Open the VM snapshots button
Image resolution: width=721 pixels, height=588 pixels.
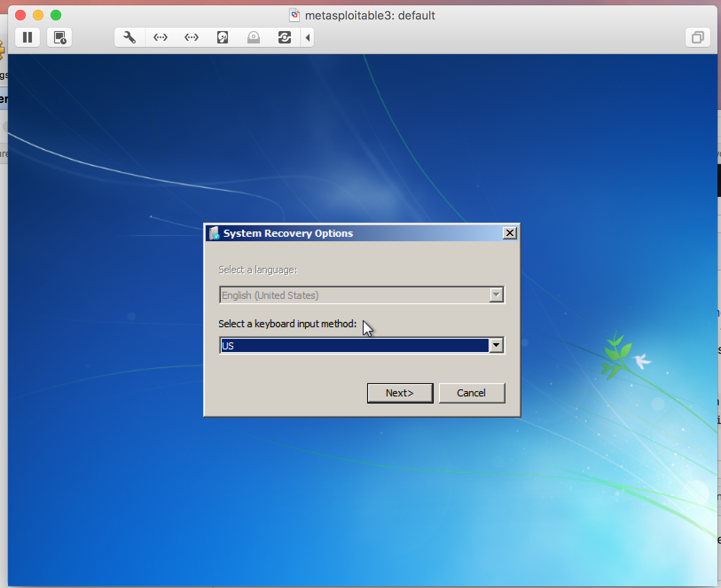click(x=59, y=37)
